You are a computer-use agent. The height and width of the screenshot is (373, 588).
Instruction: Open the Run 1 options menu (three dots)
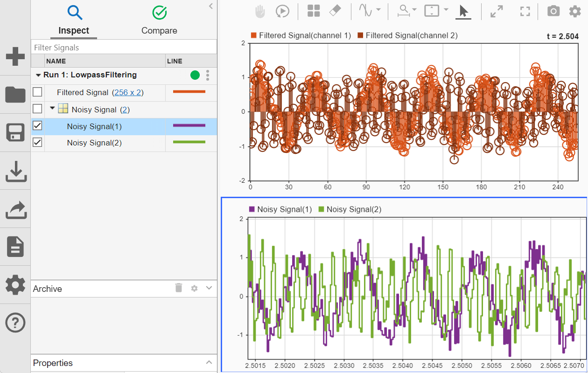207,75
